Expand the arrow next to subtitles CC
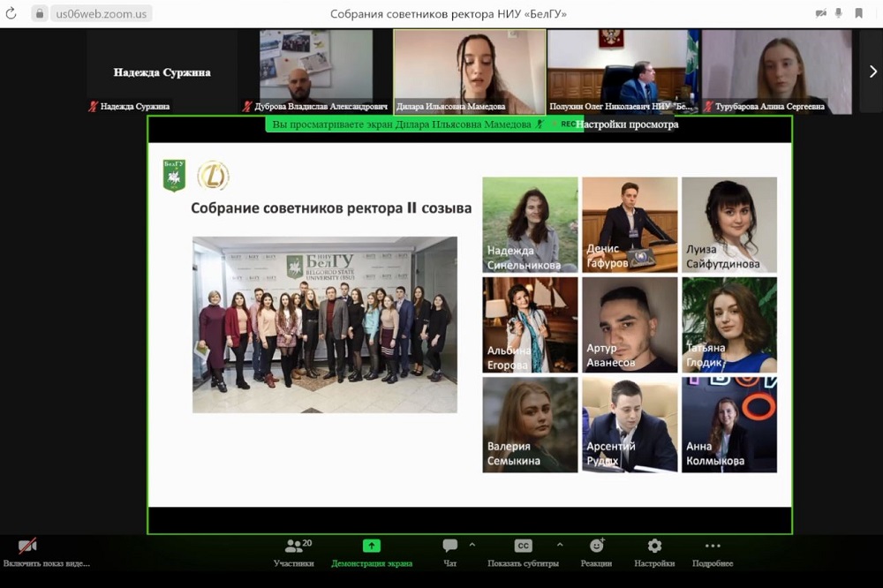883x588 pixels. click(x=560, y=545)
